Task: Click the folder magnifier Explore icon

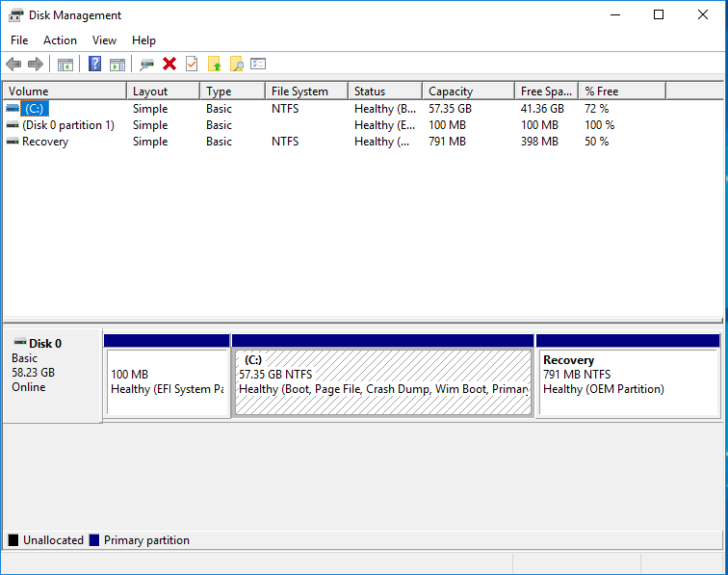Action: tap(236, 64)
